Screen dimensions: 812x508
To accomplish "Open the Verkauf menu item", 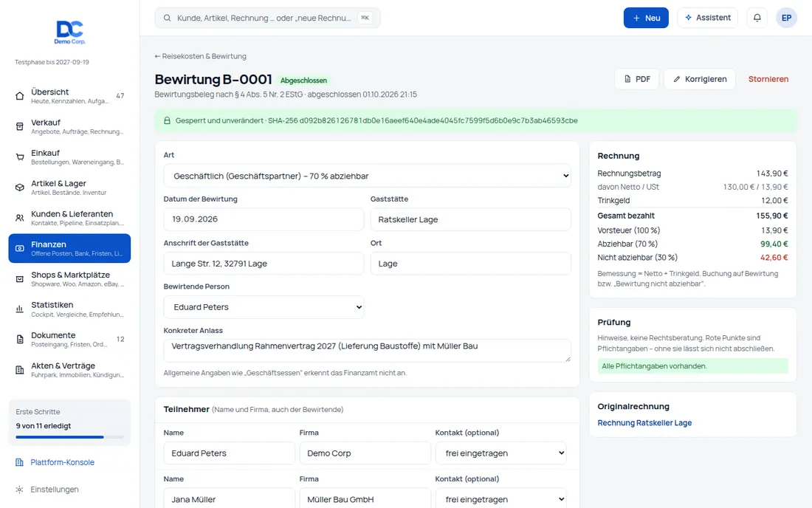I will [69, 126].
